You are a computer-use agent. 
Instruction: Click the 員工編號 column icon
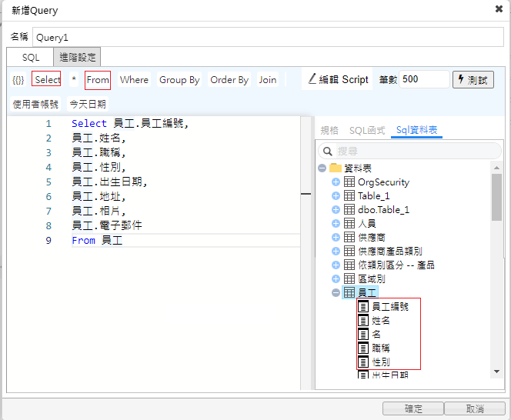[x=363, y=307]
